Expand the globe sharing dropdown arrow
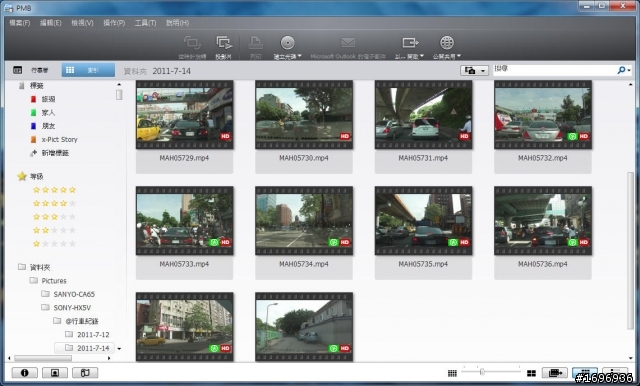This screenshot has width=640, height=386. [459, 56]
